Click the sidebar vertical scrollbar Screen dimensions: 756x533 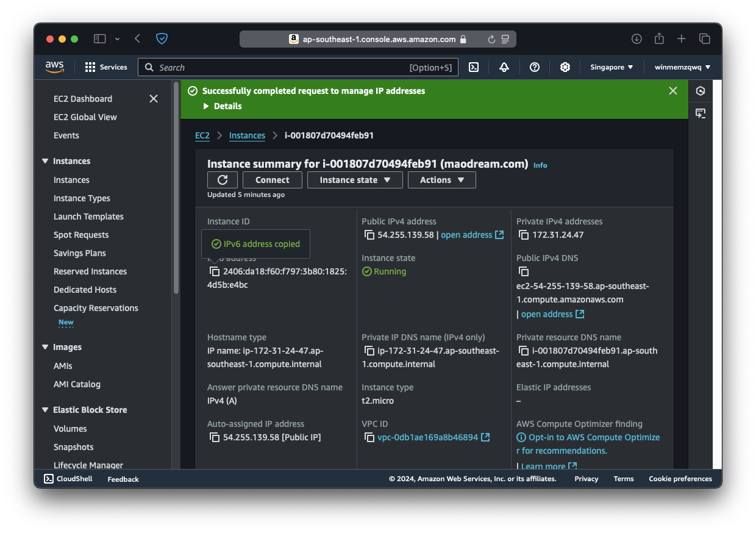click(x=176, y=189)
